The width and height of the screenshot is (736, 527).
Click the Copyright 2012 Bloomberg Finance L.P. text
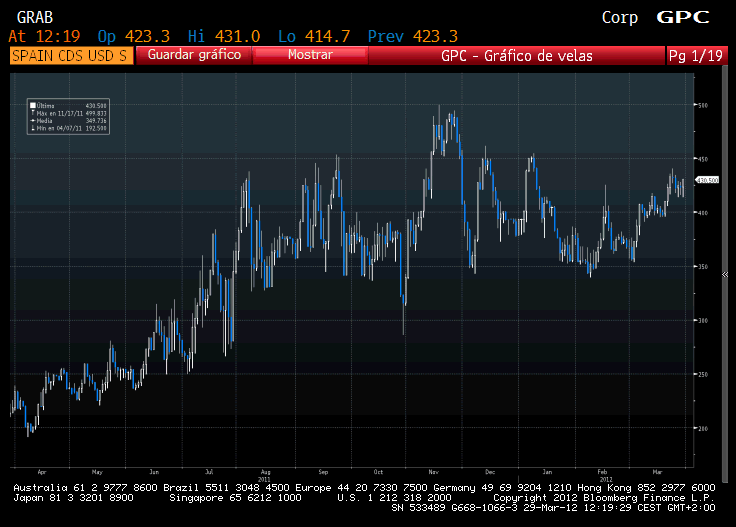(604, 498)
